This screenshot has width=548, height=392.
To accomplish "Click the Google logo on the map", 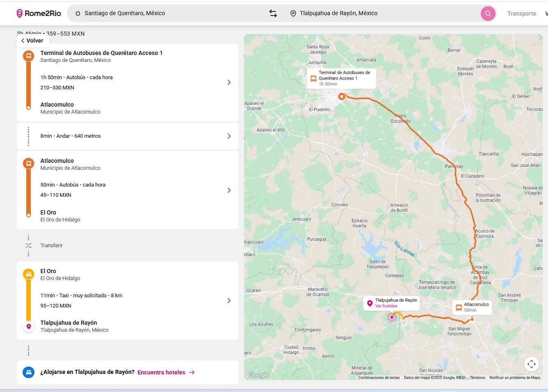I will (x=258, y=375).
